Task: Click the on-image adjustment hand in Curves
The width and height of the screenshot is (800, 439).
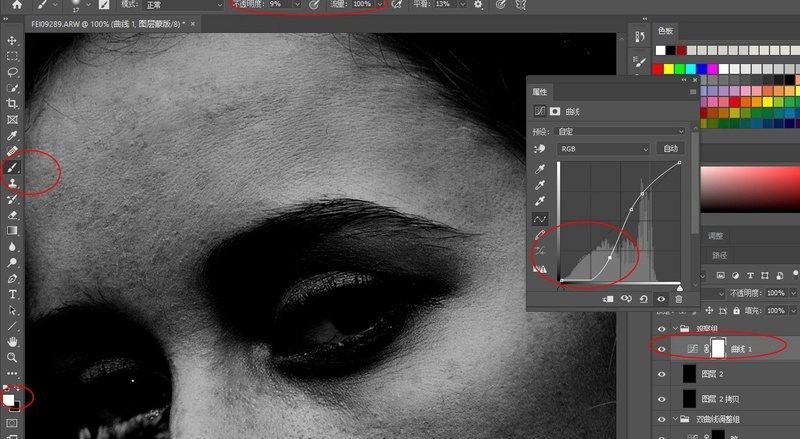Action: coord(539,149)
